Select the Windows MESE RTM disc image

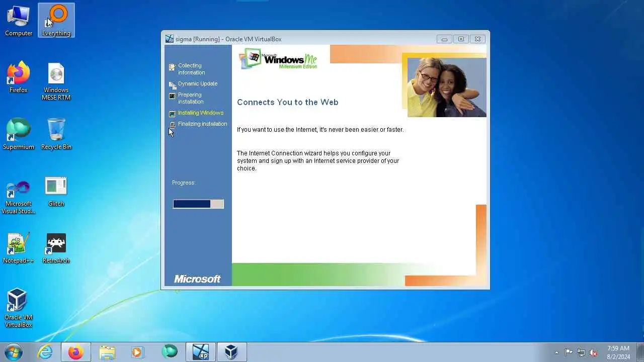coord(56,81)
